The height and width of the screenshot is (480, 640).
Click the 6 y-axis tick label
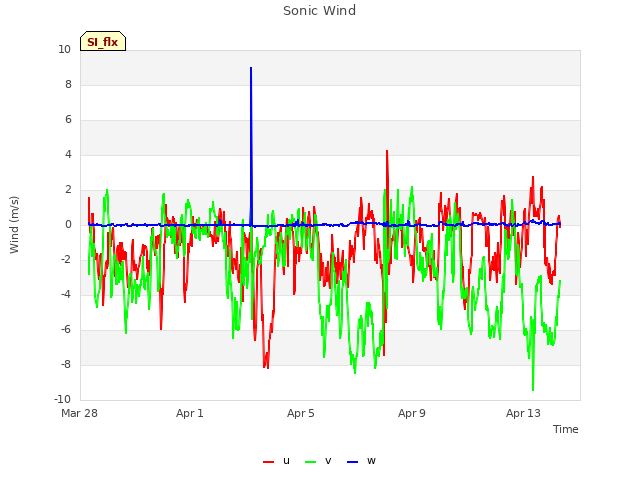(x=68, y=119)
